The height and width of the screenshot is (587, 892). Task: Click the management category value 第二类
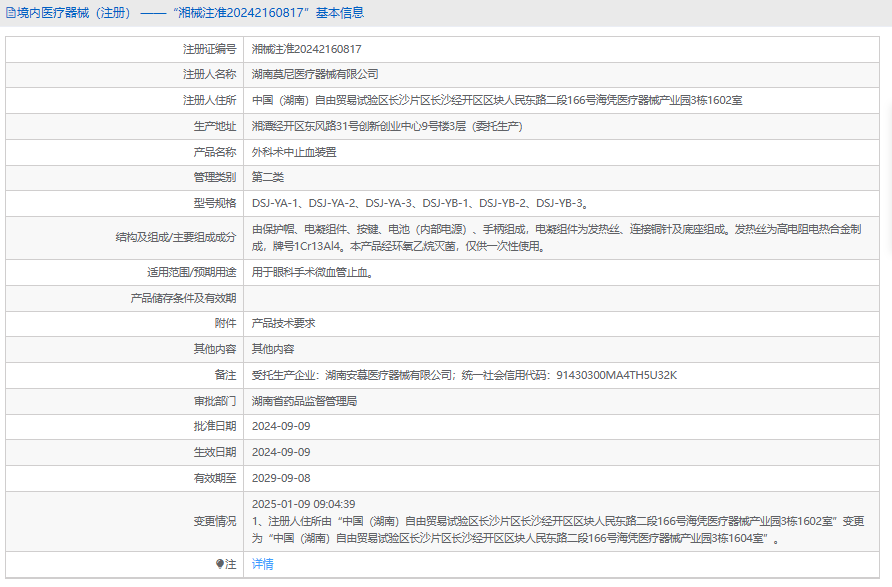268,177
